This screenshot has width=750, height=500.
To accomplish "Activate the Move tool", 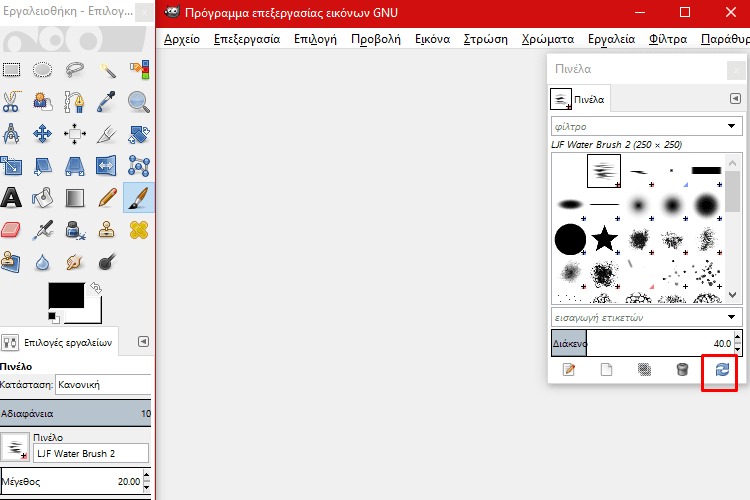I will (x=43, y=134).
